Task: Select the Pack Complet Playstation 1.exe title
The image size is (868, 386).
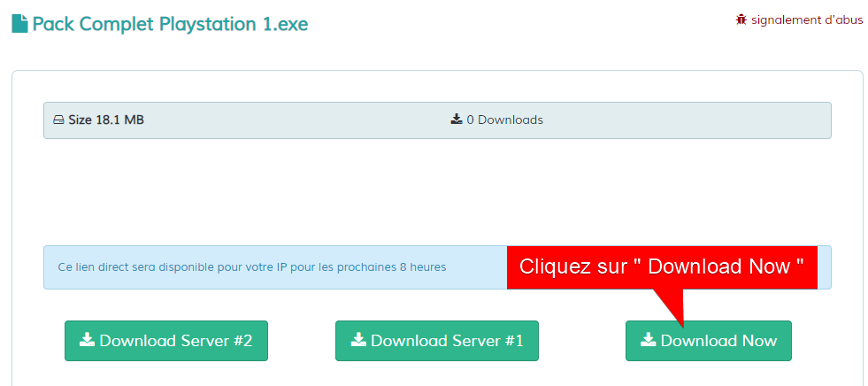Action: point(170,25)
